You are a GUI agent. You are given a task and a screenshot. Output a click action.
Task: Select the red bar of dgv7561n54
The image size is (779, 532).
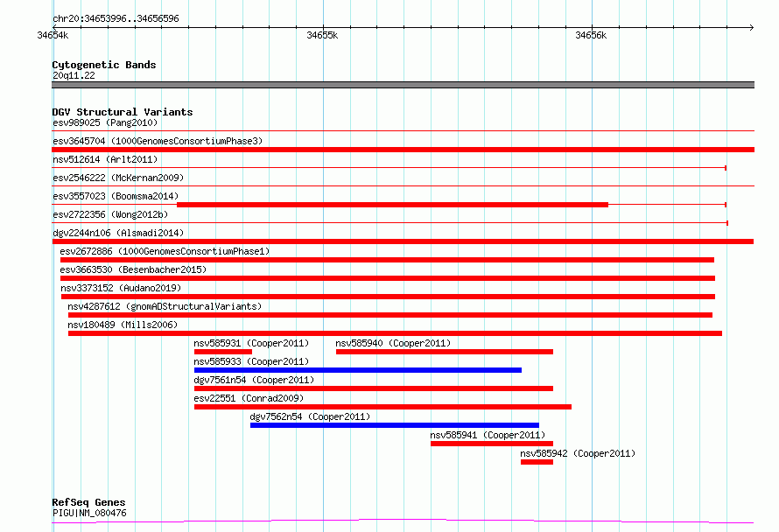[x=374, y=388]
